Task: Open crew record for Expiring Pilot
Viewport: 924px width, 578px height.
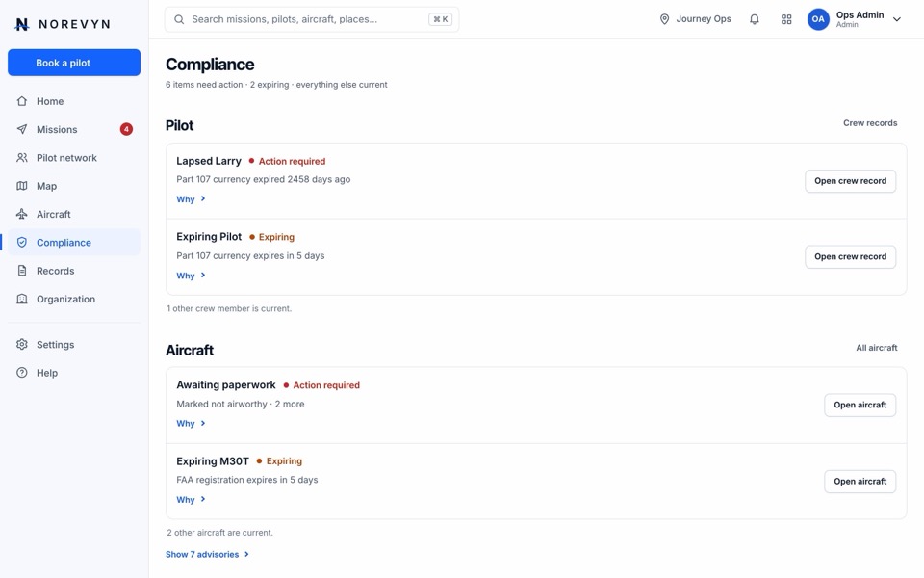Action: click(850, 256)
